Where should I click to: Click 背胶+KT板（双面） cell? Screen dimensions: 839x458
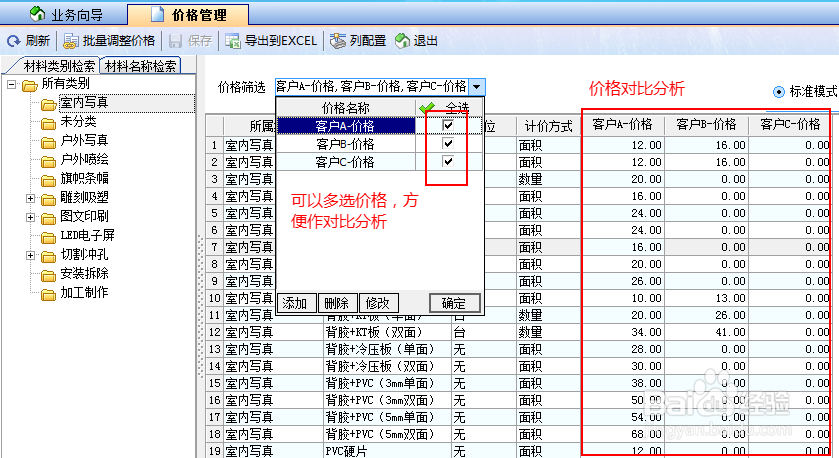pos(388,332)
